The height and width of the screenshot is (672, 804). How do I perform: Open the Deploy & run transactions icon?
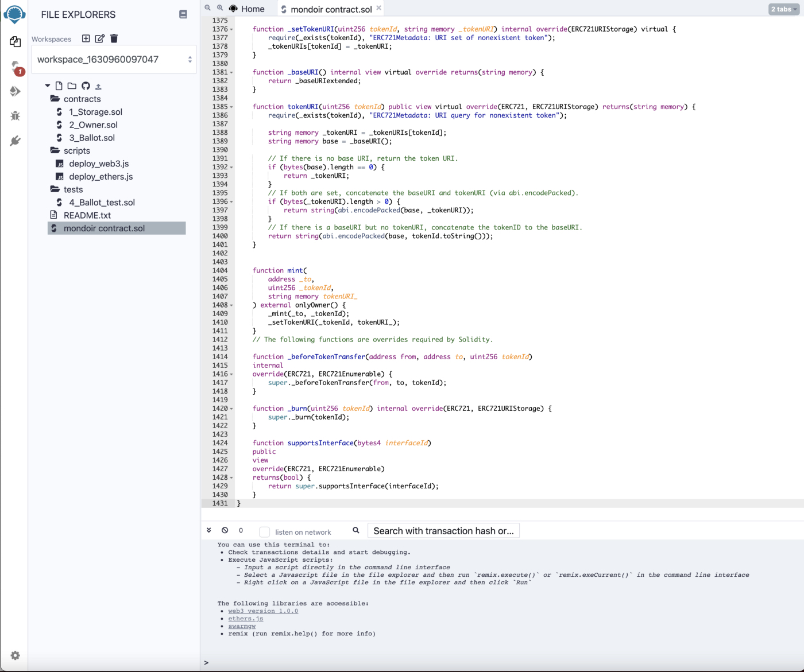[x=15, y=91]
